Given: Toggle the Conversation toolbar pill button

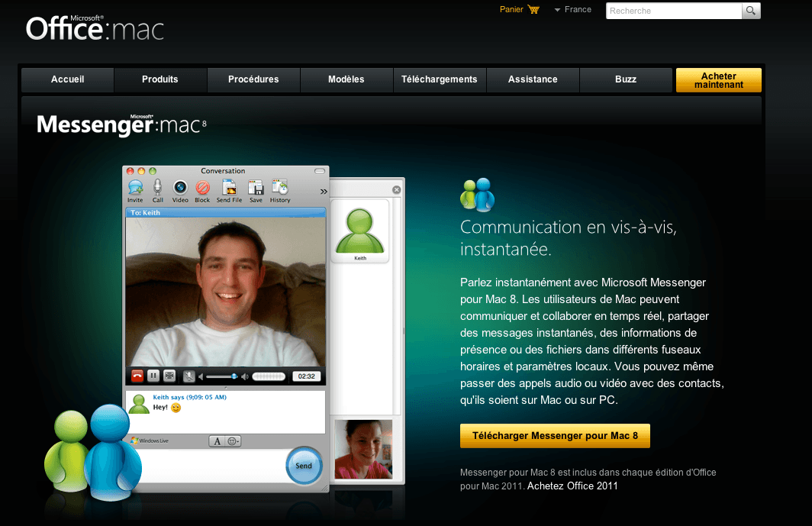Looking at the screenshot, I should (x=320, y=171).
